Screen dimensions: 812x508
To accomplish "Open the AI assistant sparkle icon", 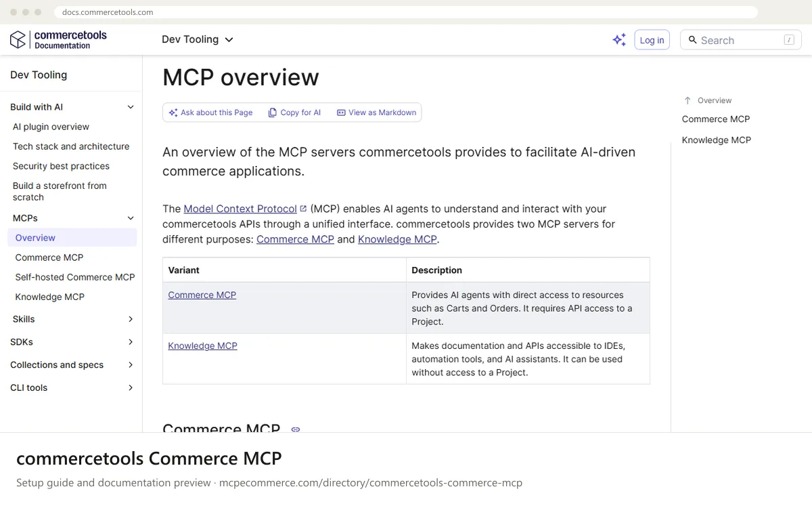I will [619, 40].
